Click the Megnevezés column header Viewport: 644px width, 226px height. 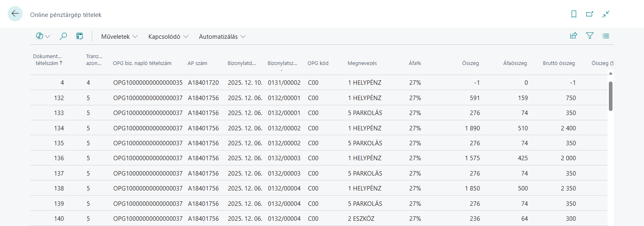coord(362,63)
